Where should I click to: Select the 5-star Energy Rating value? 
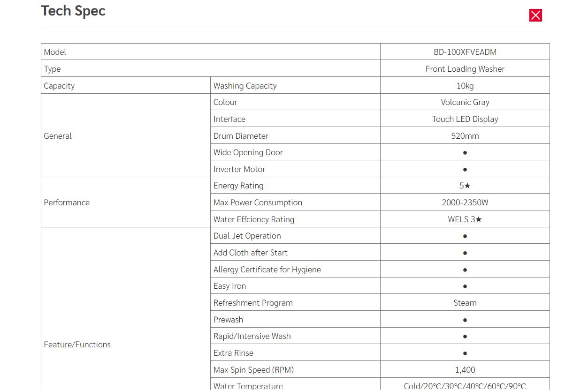(465, 186)
